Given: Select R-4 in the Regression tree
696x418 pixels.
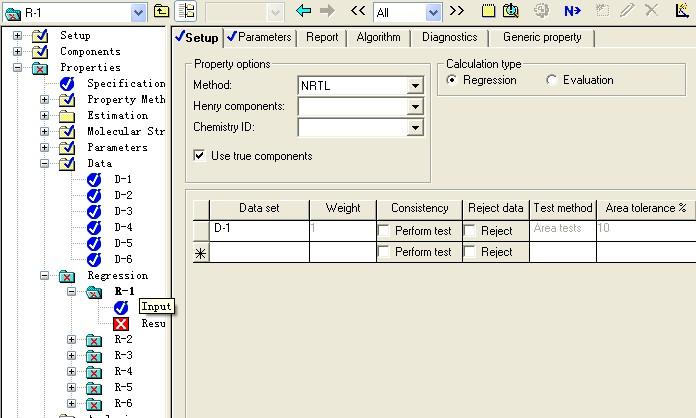Looking at the screenshot, I should coord(123,371).
